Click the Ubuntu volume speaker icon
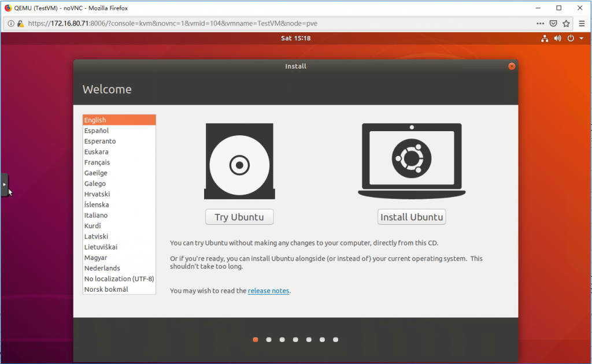 pos(557,38)
